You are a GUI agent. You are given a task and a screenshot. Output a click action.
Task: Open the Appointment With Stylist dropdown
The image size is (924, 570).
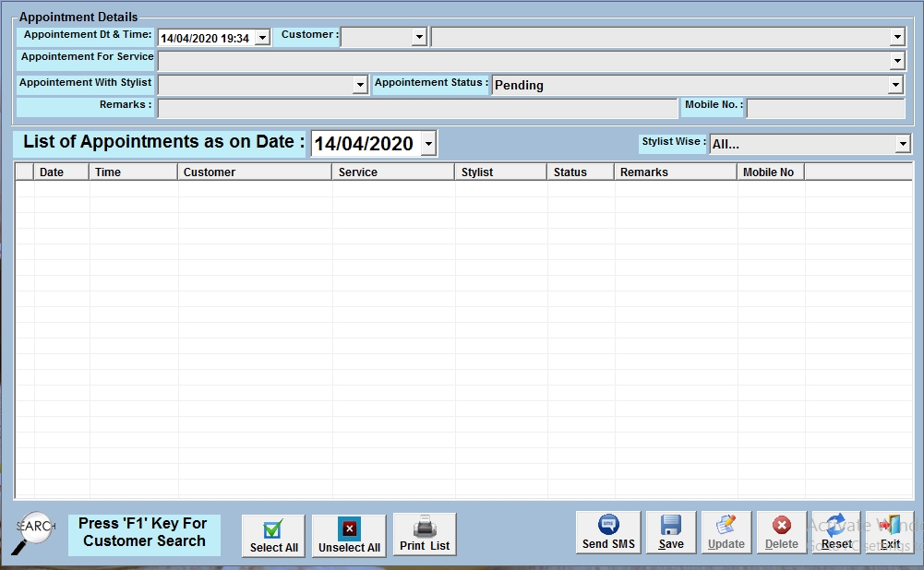click(360, 85)
